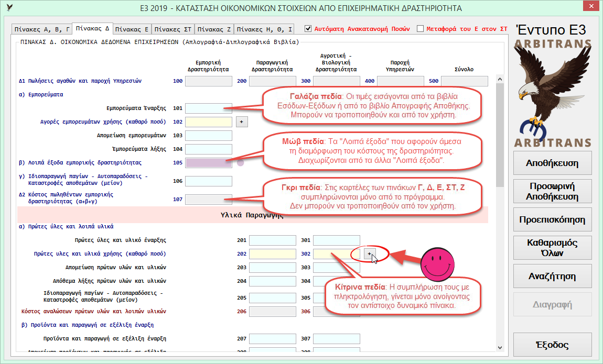Click the label "β) Λοιπά έξοδα εμπορικής δραστηριότητας"
This screenshot has height=364, width=603.
[x=80, y=163]
